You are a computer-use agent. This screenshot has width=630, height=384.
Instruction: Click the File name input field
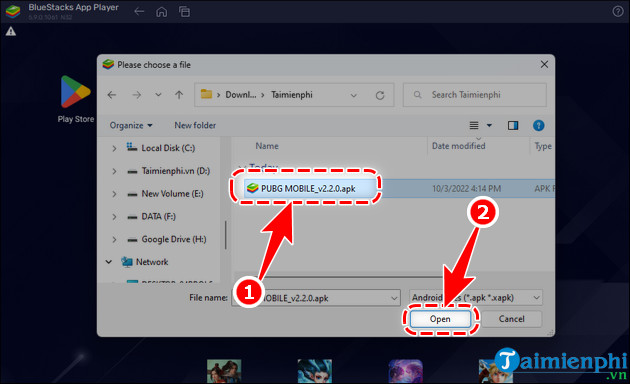pos(315,298)
